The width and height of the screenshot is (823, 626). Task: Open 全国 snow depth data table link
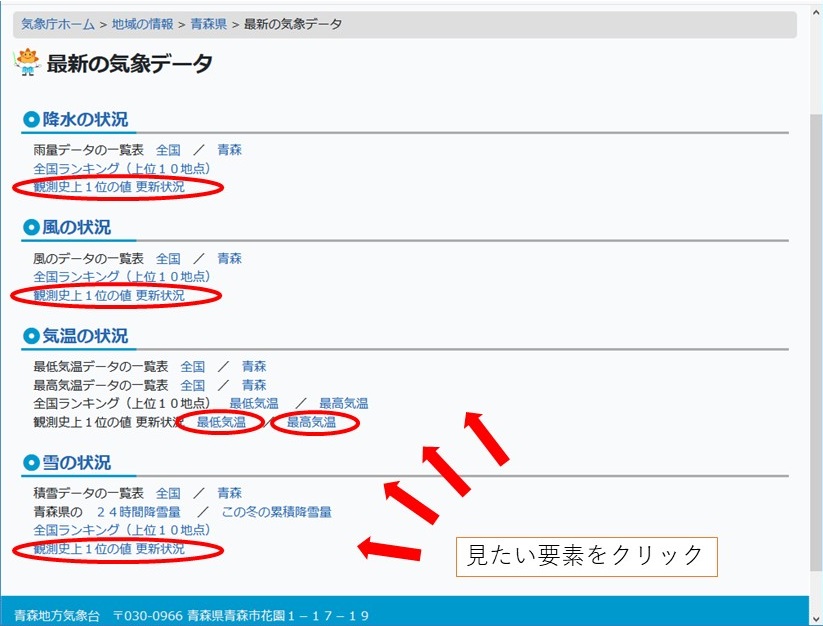coord(168,493)
